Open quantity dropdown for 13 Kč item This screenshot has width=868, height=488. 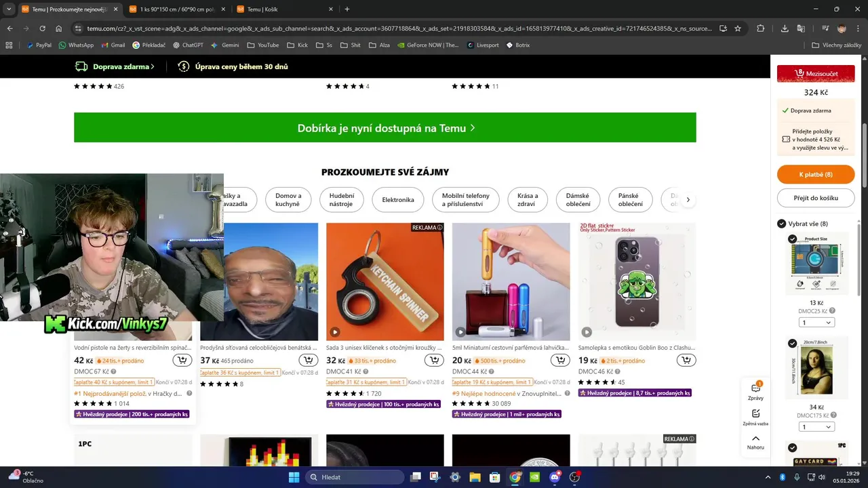pos(816,323)
